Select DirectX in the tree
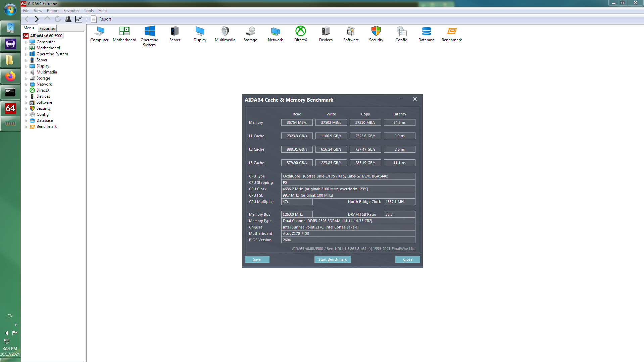 (x=43, y=90)
